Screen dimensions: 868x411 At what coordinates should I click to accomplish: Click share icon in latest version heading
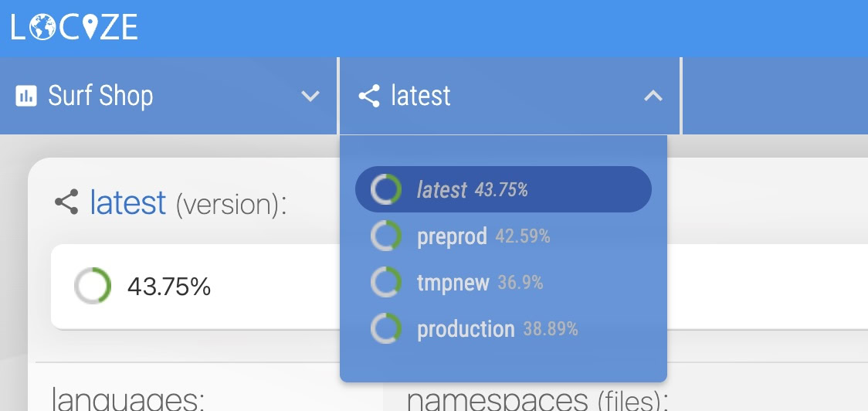tap(66, 203)
